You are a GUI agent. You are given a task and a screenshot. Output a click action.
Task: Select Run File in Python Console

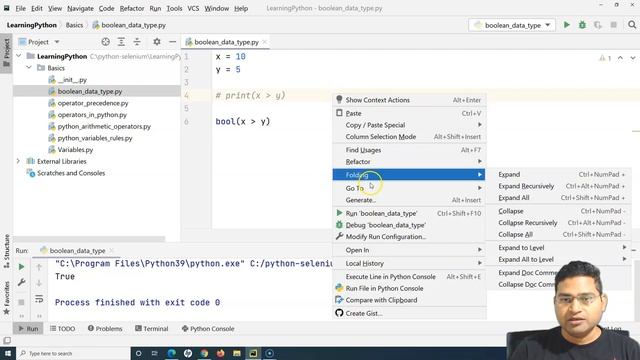409,288
